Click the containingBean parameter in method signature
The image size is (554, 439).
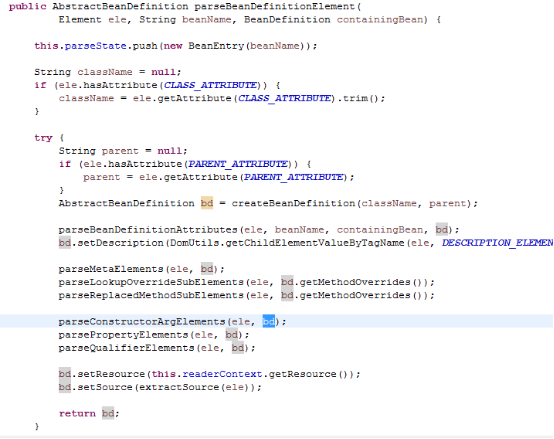tap(379, 20)
